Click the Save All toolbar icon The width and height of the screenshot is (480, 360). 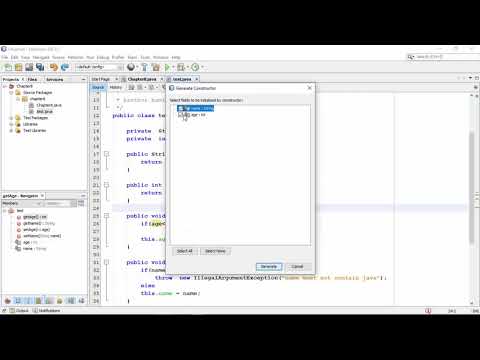[x=40, y=67]
